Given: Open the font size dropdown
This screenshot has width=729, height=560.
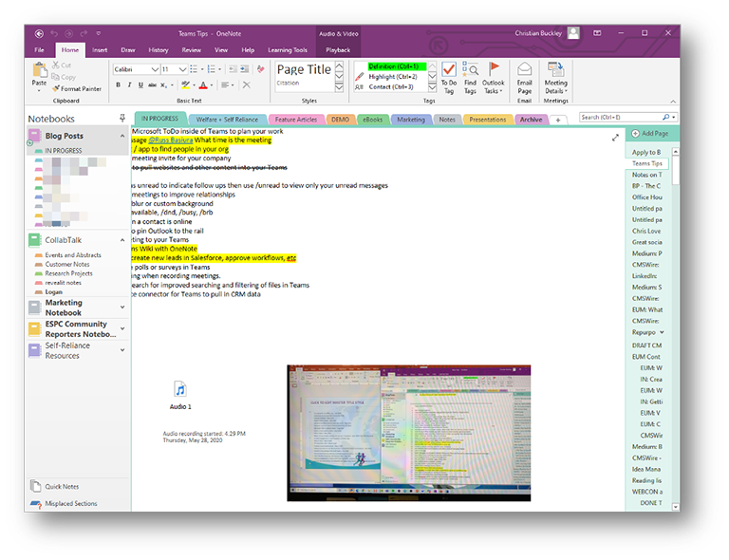Looking at the screenshot, I should coord(182,69).
